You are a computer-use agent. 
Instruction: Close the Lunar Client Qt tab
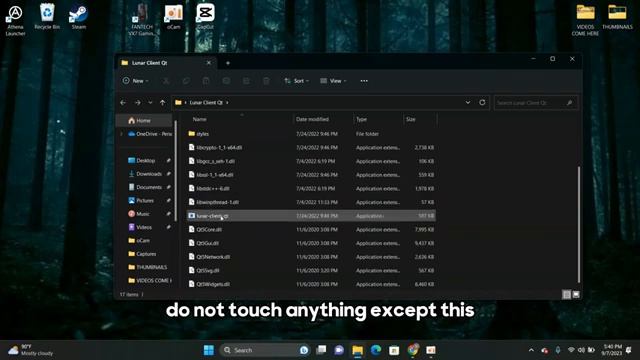click(209, 63)
